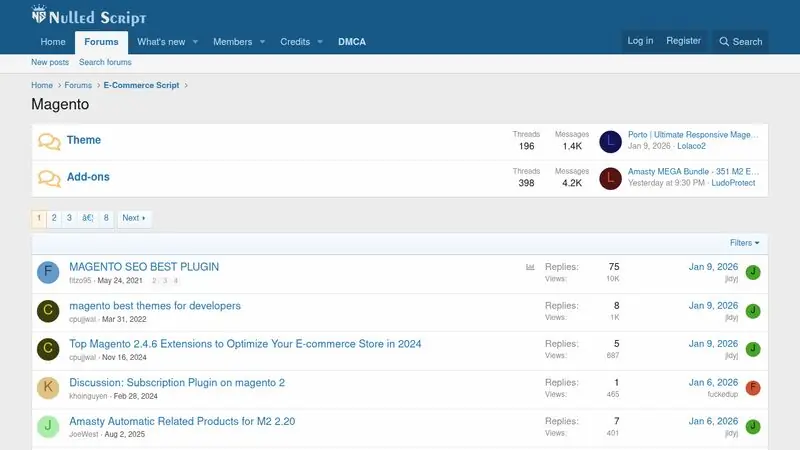Open khoinguyen's tan K avatar
This screenshot has width=800, height=450.
[x=48, y=388]
